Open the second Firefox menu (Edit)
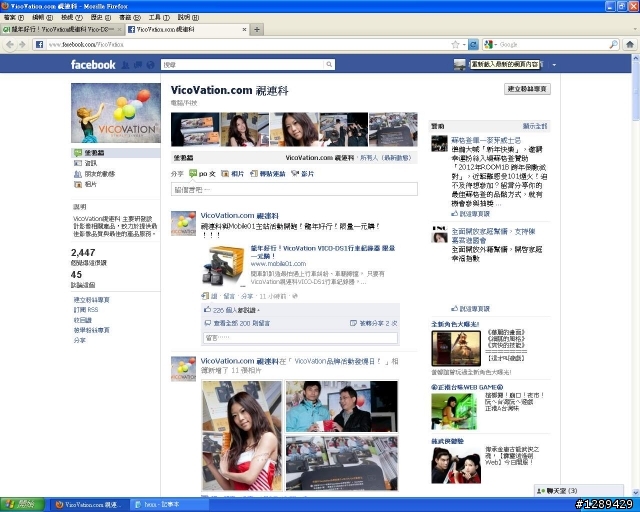 [x=43, y=18]
